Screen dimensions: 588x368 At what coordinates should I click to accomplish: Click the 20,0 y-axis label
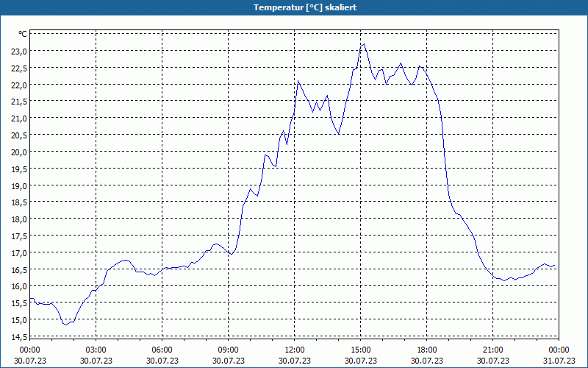tap(19, 152)
